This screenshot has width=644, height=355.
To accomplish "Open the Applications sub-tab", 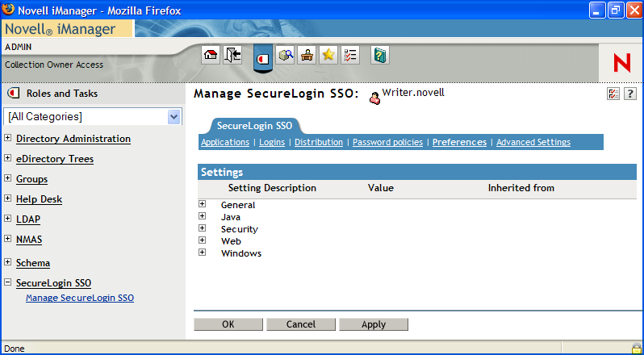I will [x=225, y=142].
